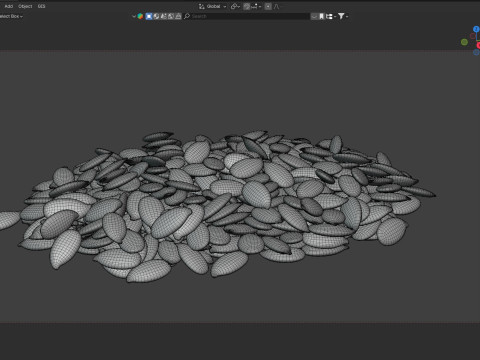Open the menu right of Object
This screenshot has width=480, height=360.
[x=41, y=6]
